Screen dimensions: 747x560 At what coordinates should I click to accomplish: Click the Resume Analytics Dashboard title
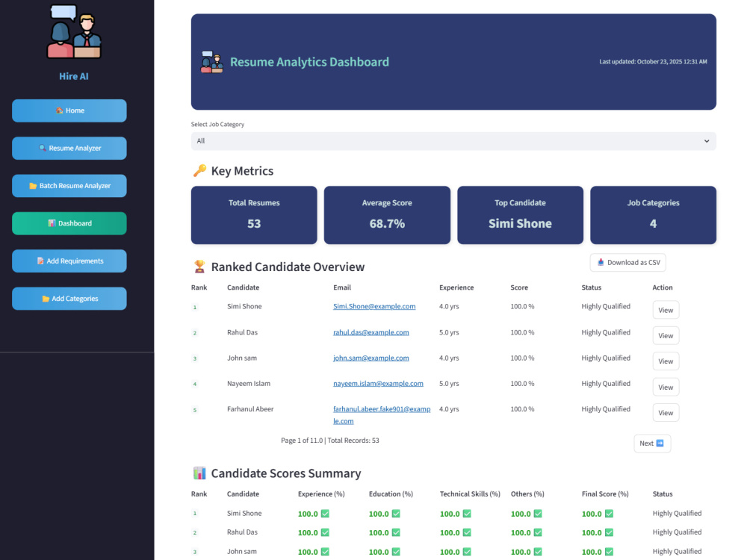tap(310, 62)
